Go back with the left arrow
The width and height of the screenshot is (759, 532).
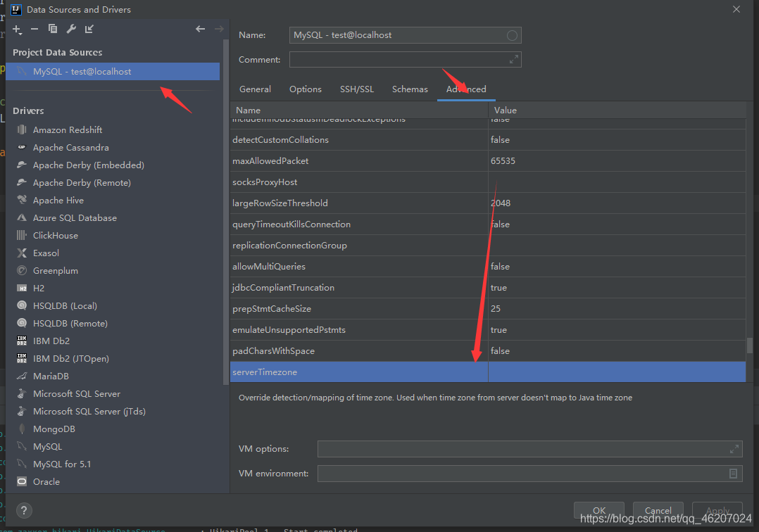[x=201, y=29]
